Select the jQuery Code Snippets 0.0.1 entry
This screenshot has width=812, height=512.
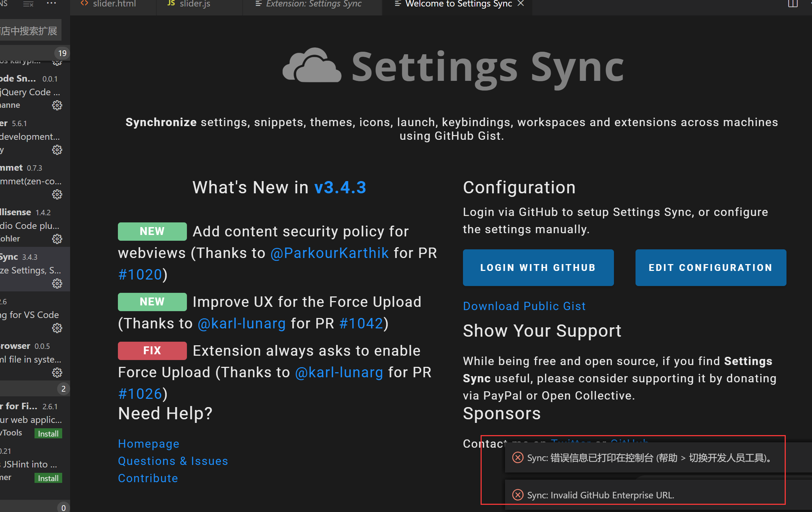click(x=35, y=91)
